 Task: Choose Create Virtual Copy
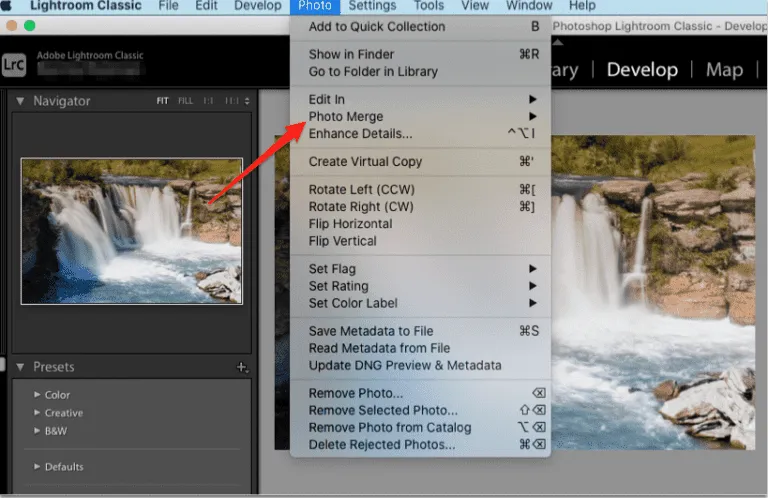420,162
